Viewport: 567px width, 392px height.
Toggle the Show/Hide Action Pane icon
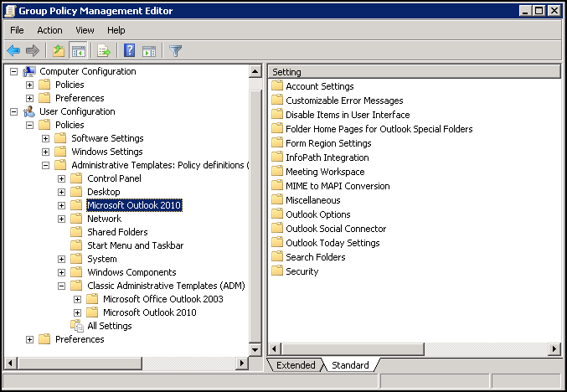coord(149,50)
